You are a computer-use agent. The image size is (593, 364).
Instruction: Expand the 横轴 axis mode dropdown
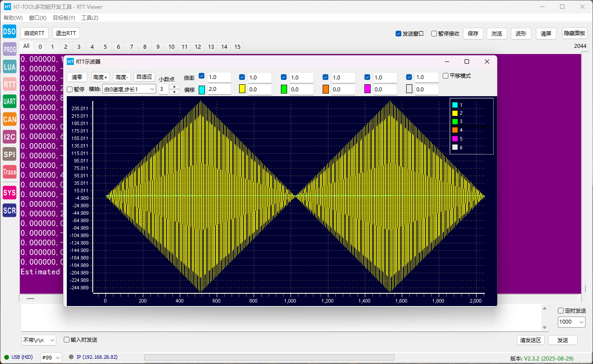tap(129, 89)
